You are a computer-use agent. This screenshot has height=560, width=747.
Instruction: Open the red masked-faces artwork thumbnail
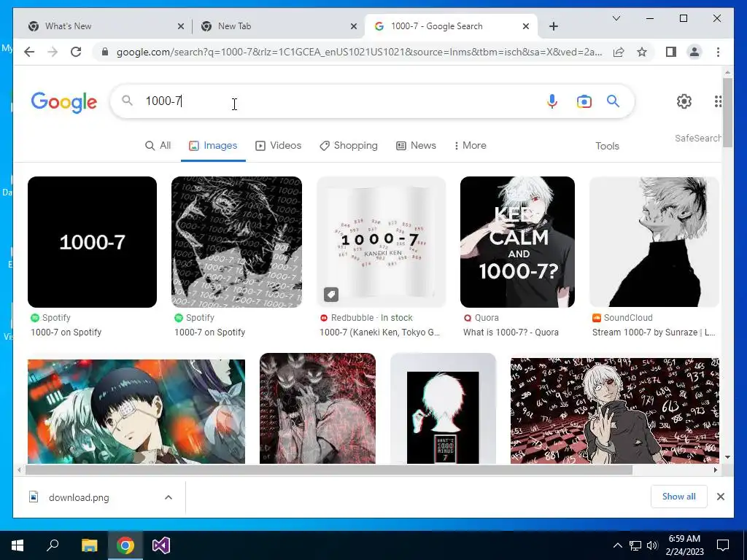[x=317, y=408]
